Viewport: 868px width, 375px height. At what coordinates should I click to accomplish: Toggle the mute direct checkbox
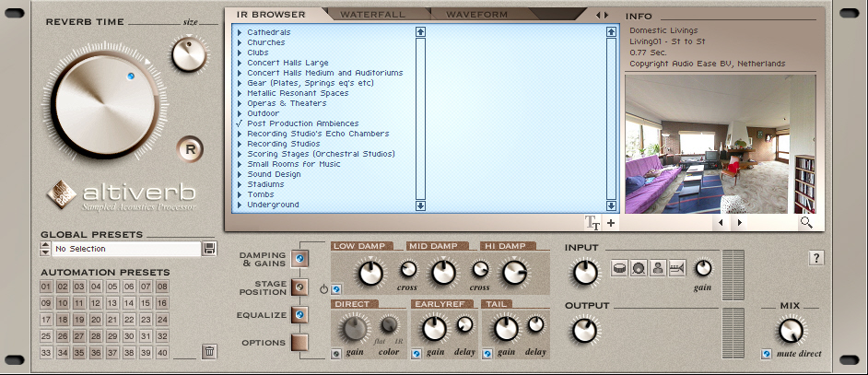(766, 354)
